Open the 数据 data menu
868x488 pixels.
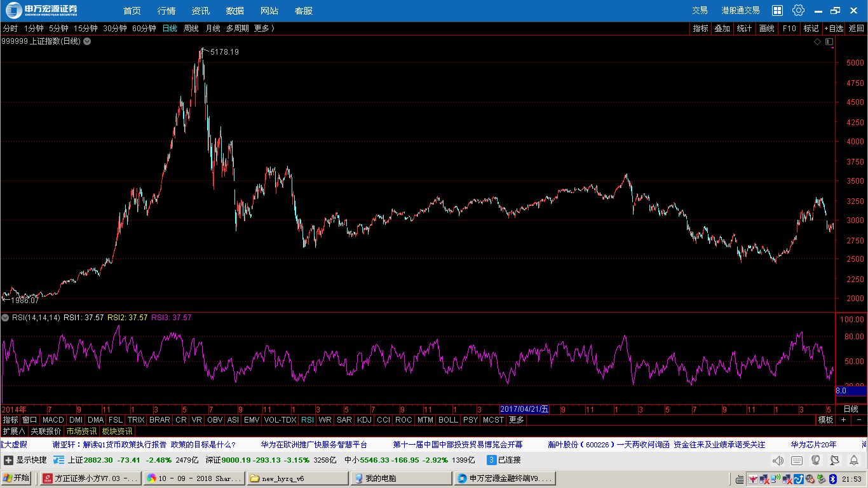click(235, 11)
